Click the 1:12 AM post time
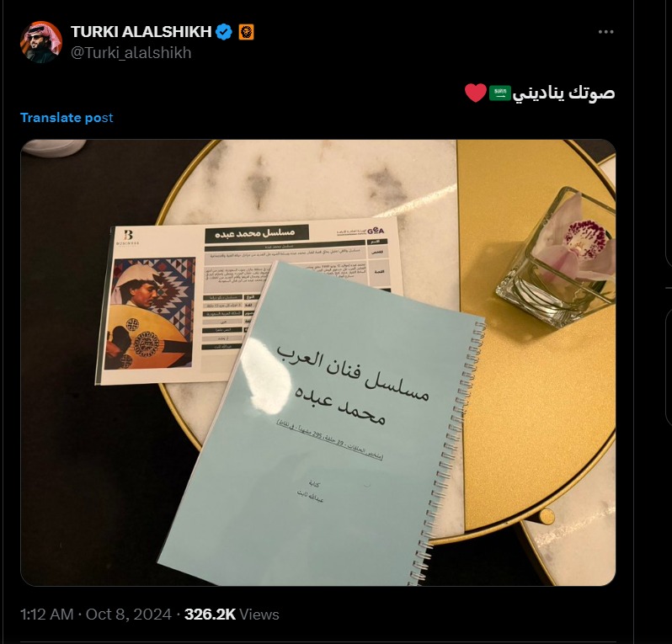This screenshot has width=672, height=644. click(x=46, y=615)
